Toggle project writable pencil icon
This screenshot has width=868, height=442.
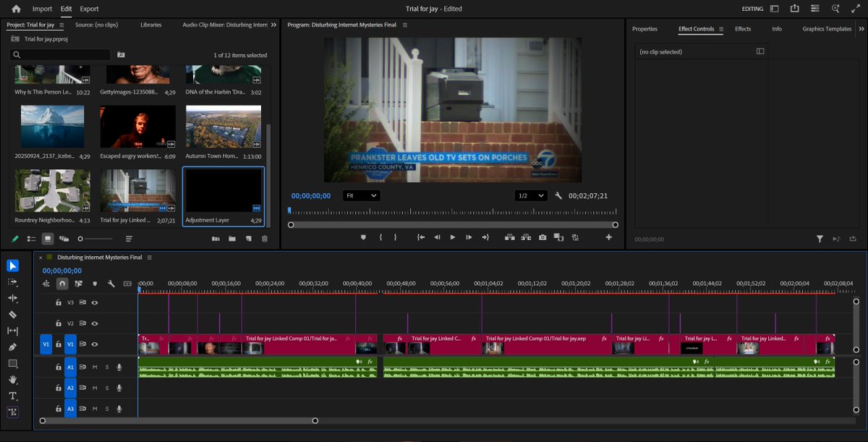(14, 239)
